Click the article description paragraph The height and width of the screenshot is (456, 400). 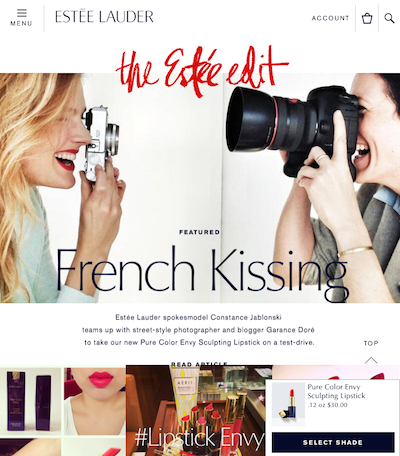click(199, 330)
